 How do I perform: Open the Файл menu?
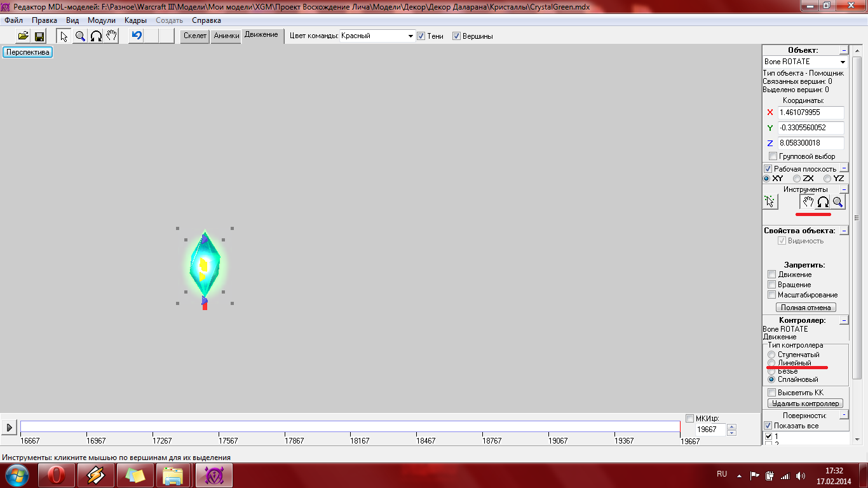13,20
